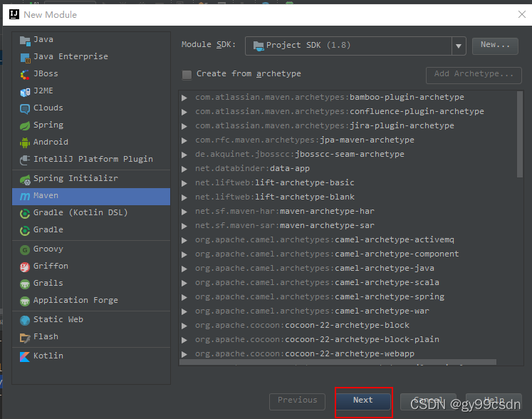532x419 pixels.
Task: Pick the Kotlin icon
Action: pos(25,356)
